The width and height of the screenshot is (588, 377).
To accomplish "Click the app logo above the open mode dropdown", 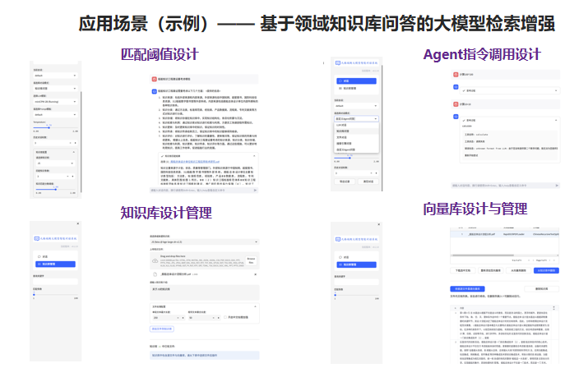I will point(338,63).
